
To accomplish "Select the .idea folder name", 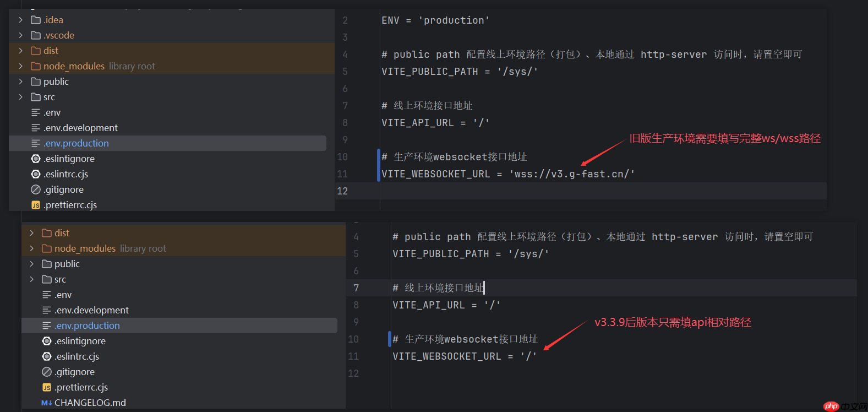I will coord(53,20).
